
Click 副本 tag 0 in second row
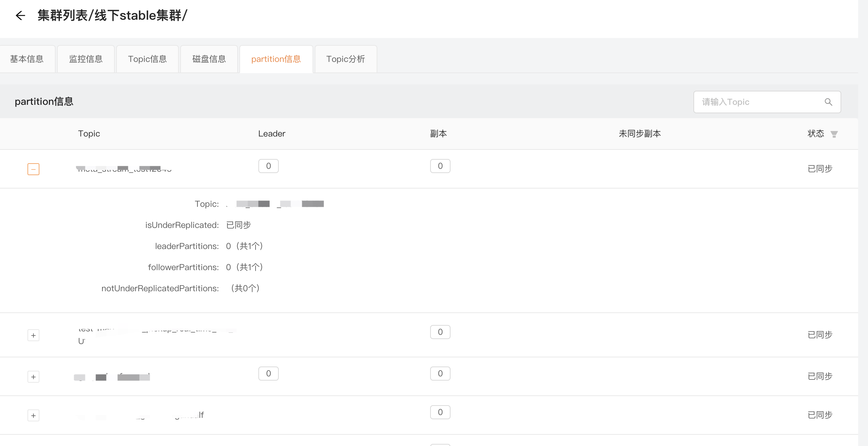pyautogui.click(x=440, y=332)
